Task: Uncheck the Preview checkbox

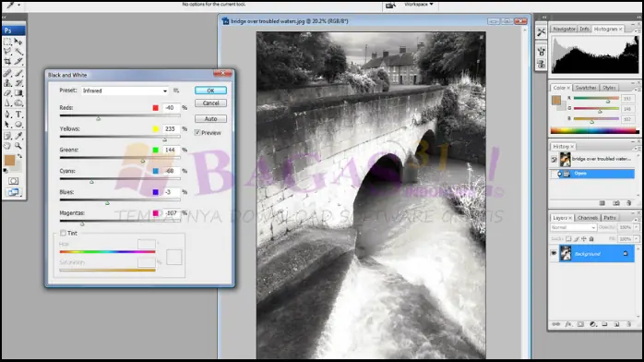Action: pos(197,133)
